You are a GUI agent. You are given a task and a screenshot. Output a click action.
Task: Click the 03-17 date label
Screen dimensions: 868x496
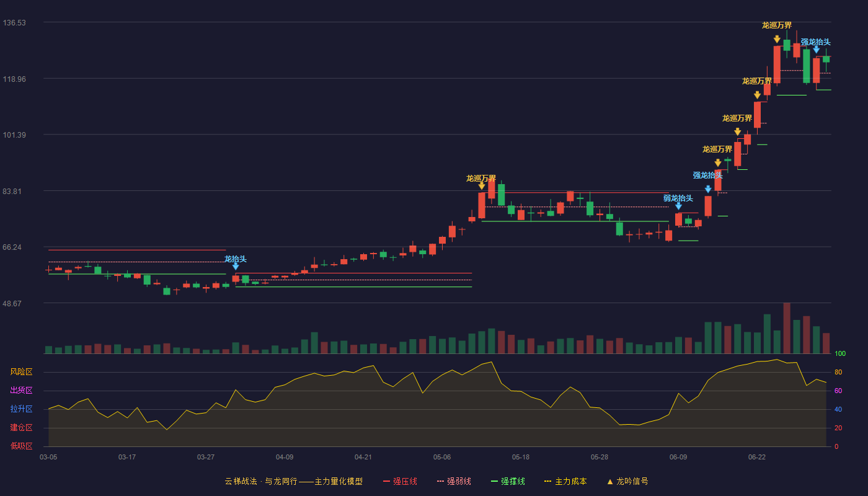(x=127, y=457)
